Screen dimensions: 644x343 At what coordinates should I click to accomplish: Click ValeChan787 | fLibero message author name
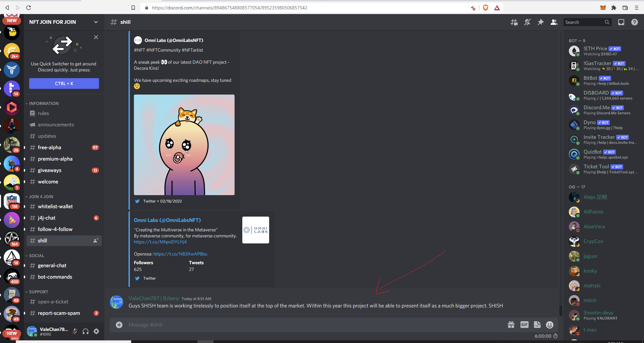coord(154,298)
